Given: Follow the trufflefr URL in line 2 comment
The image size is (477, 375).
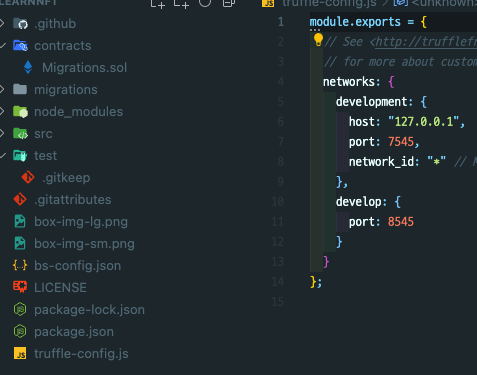Looking at the screenshot, I should pos(426,42).
